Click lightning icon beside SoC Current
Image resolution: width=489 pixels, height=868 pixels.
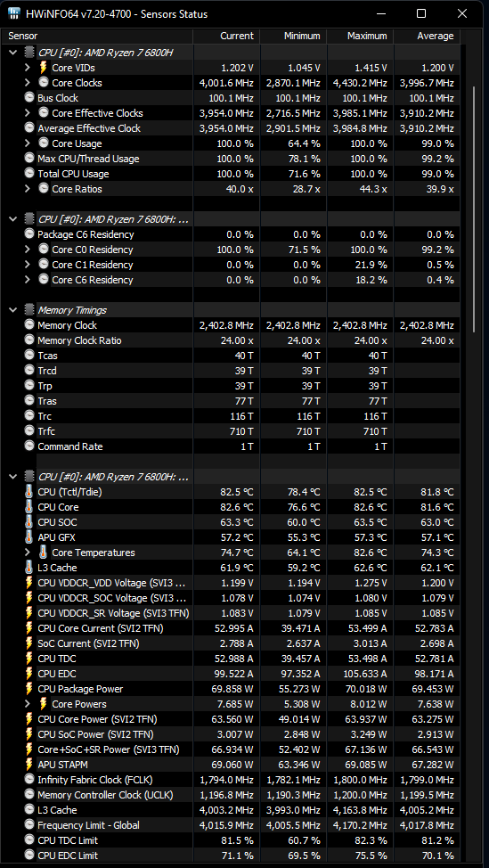click(x=29, y=643)
